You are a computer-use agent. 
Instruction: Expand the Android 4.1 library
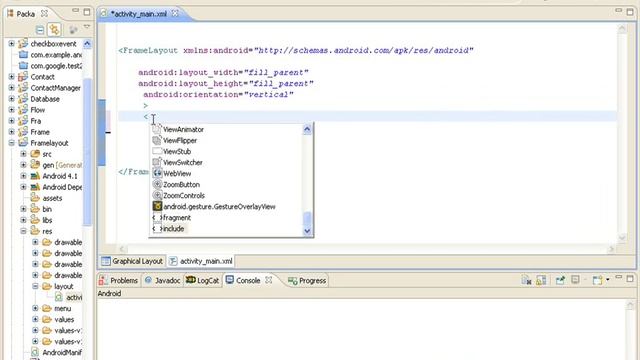[x=23, y=176]
